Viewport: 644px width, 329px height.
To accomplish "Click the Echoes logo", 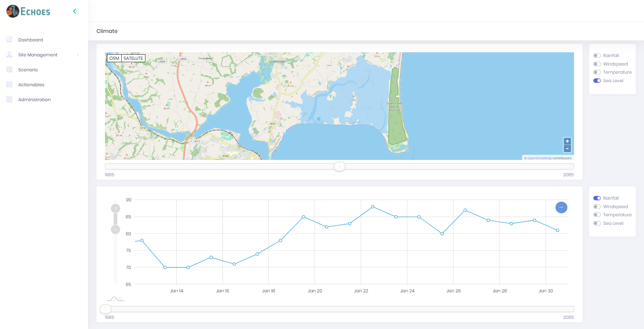I will (29, 12).
